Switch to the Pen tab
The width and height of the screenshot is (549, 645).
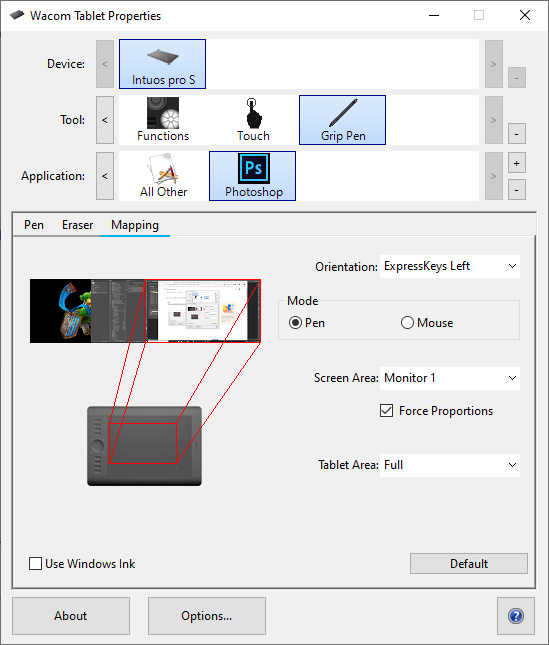tap(34, 225)
